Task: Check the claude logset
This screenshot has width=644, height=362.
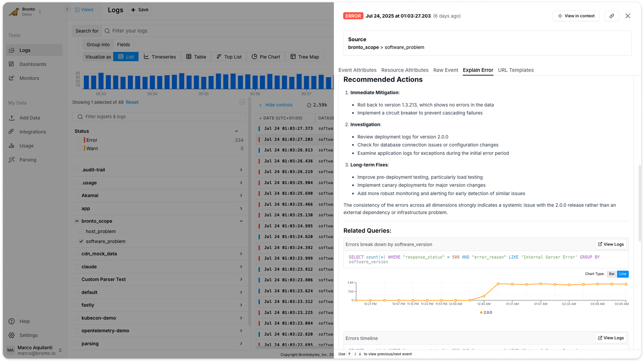Action: point(77,267)
